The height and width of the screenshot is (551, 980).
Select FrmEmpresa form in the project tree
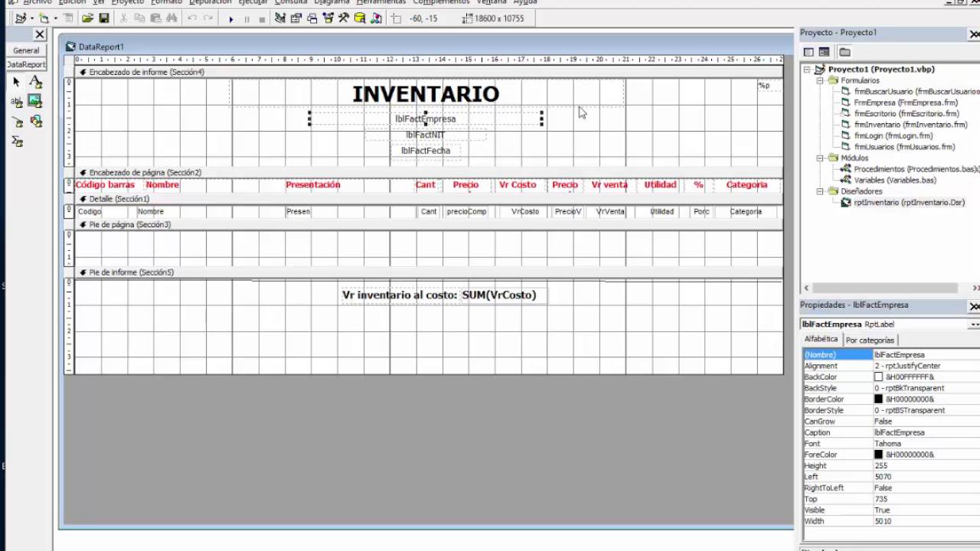pos(906,103)
